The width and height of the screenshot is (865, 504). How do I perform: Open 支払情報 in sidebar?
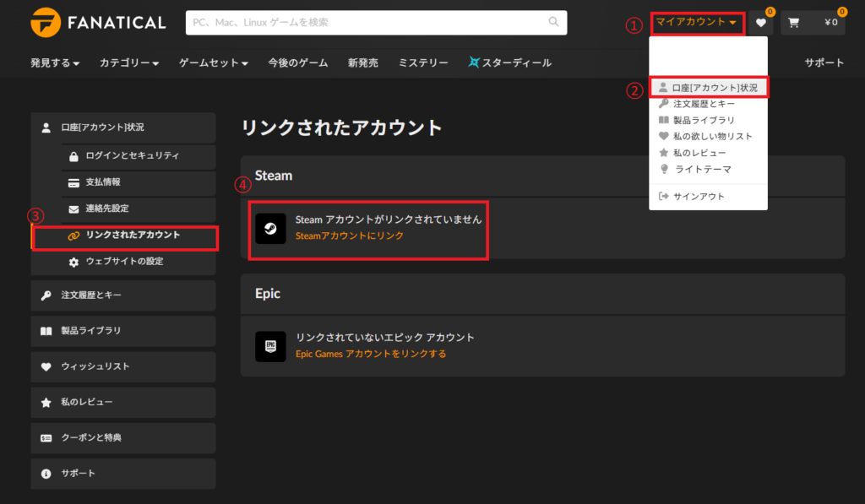click(139, 183)
